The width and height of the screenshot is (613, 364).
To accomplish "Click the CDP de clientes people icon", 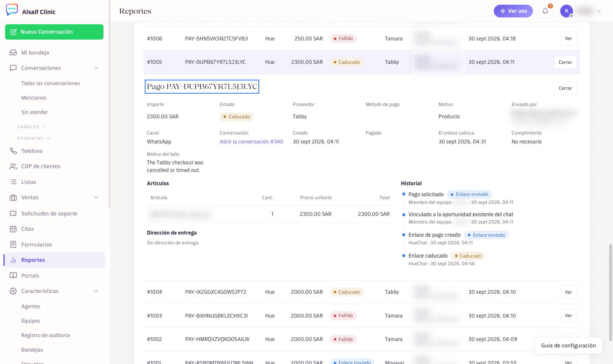I will tap(13, 166).
